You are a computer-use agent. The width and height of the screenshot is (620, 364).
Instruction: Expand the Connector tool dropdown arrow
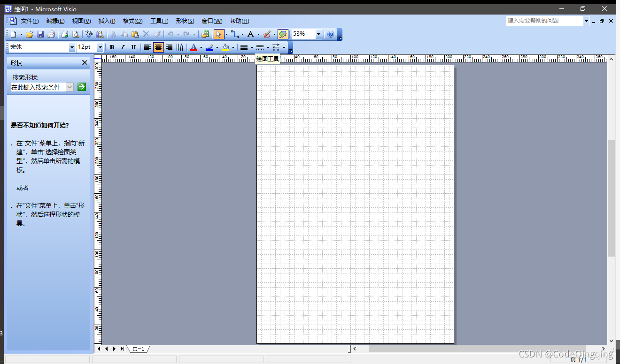tap(242, 34)
